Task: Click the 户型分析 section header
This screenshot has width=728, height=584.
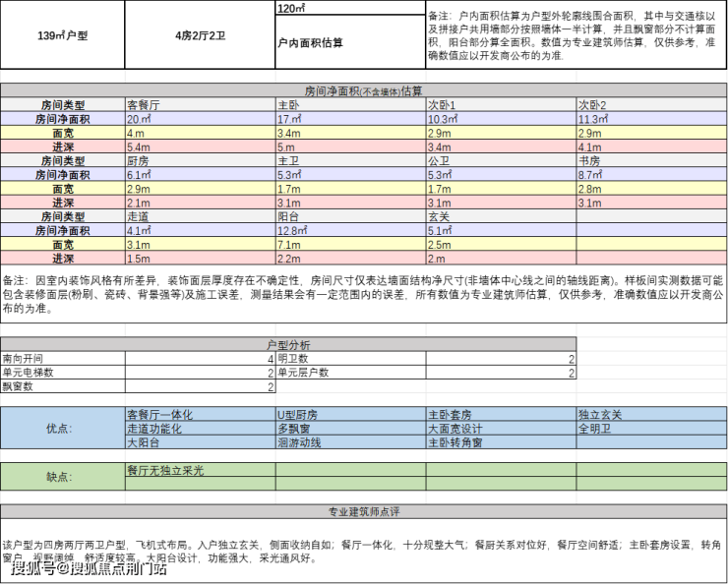Action: click(288, 345)
